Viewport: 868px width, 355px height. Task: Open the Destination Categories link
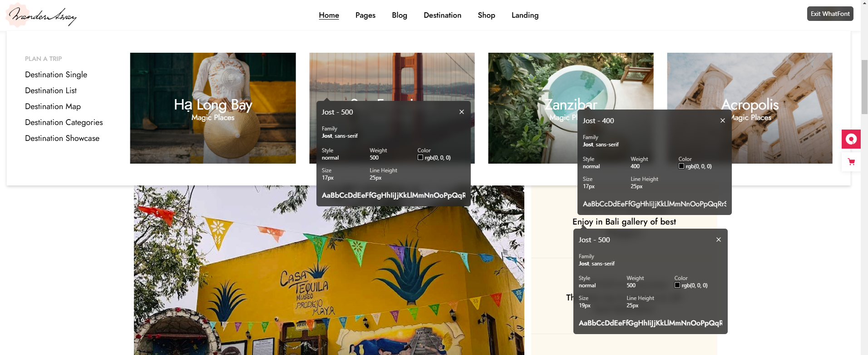64,122
